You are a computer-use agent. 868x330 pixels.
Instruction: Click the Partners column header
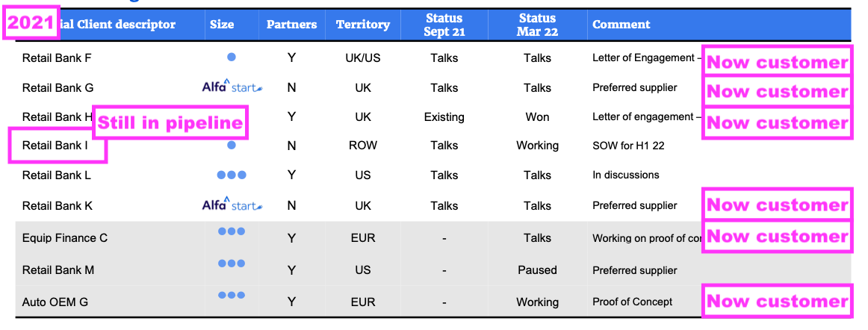point(292,25)
